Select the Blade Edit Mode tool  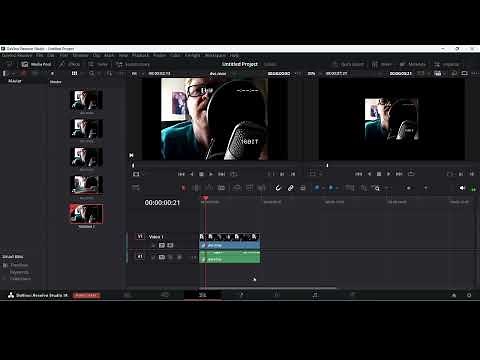point(221,188)
